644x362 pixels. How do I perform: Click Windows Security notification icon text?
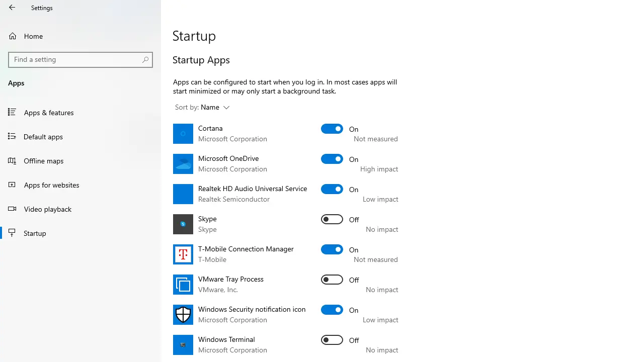click(x=252, y=309)
